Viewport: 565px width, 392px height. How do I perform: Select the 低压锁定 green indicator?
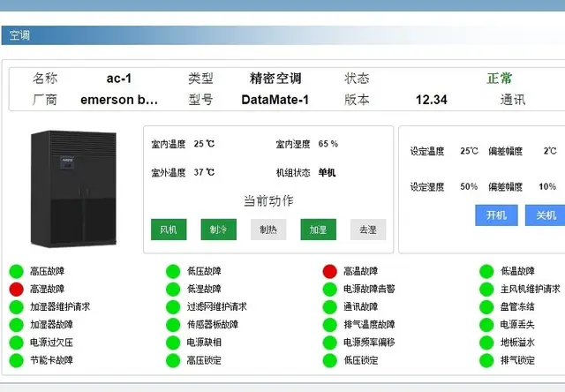329,360
